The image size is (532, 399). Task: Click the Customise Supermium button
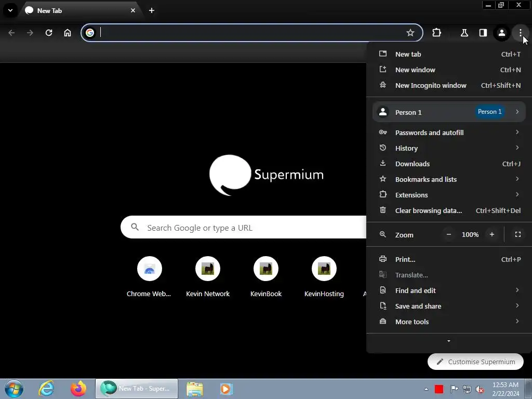click(x=475, y=362)
